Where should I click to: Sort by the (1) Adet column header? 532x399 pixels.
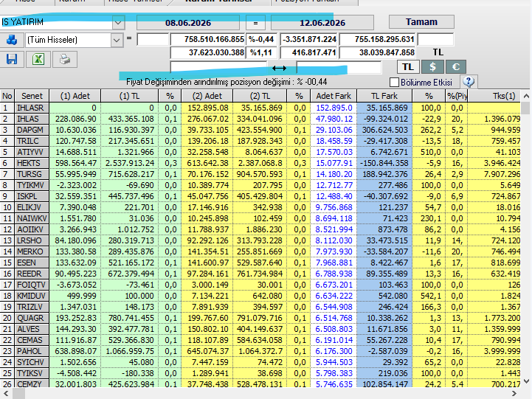[x=75, y=96]
